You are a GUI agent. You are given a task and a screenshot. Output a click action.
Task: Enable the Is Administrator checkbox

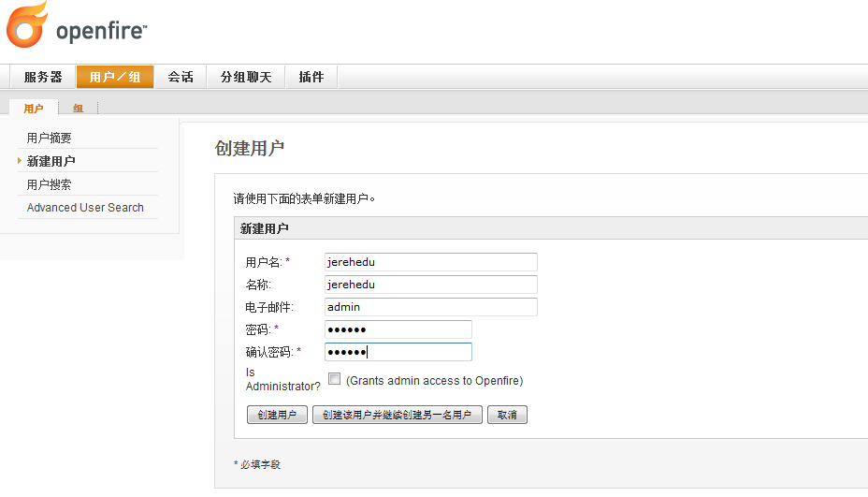coord(335,379)
